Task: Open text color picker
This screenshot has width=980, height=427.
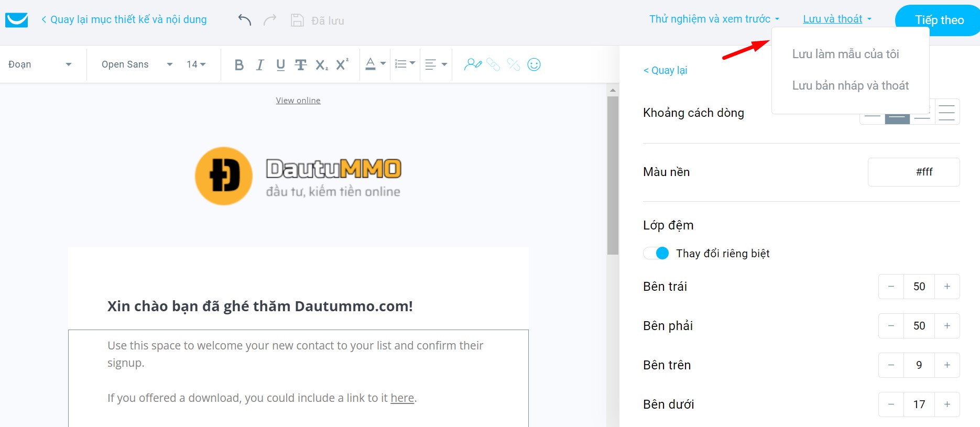Action: click(x=375, y=64)
